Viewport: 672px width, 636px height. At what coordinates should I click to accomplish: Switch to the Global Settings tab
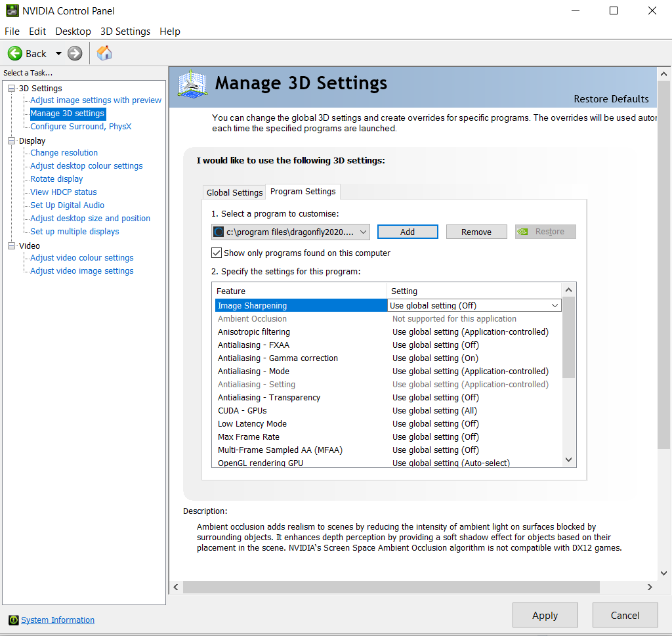click(x=234, y=192)
